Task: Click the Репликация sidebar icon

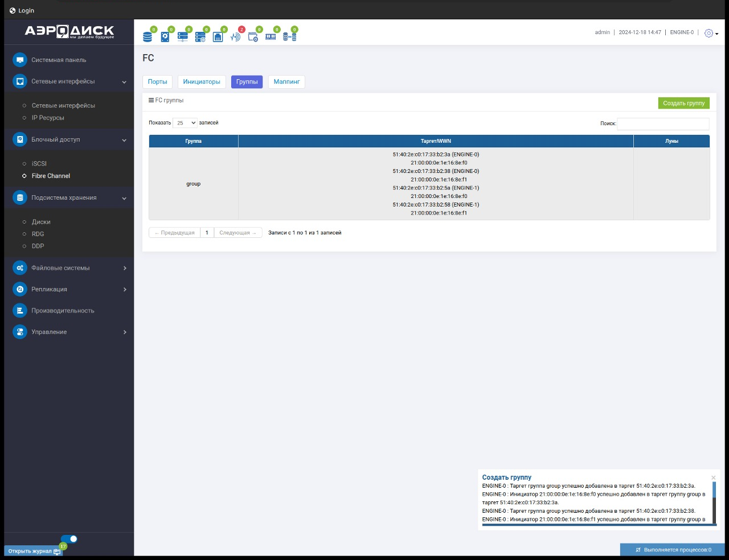Action: pos(20,289)
